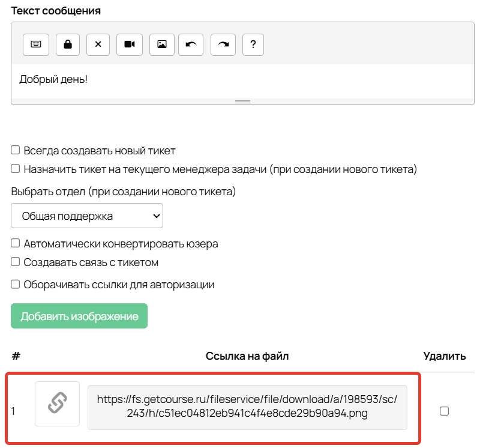The image size is (483, 448).
Task: Click the X icon in editor toolbar
Action: click(x=98, y=44)
